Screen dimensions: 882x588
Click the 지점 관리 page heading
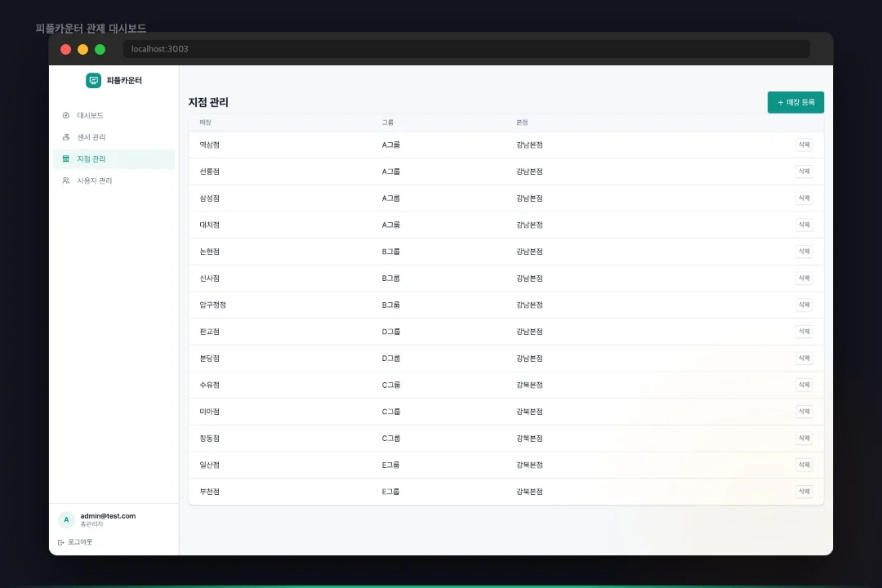208,102
